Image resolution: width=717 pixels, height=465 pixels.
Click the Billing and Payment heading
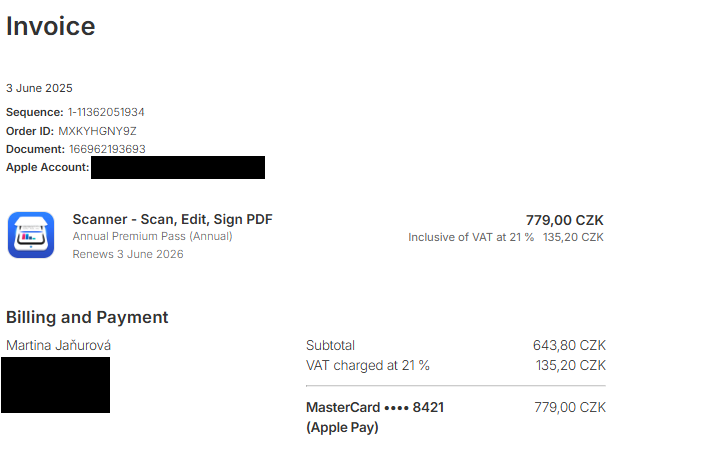[87, 318]
